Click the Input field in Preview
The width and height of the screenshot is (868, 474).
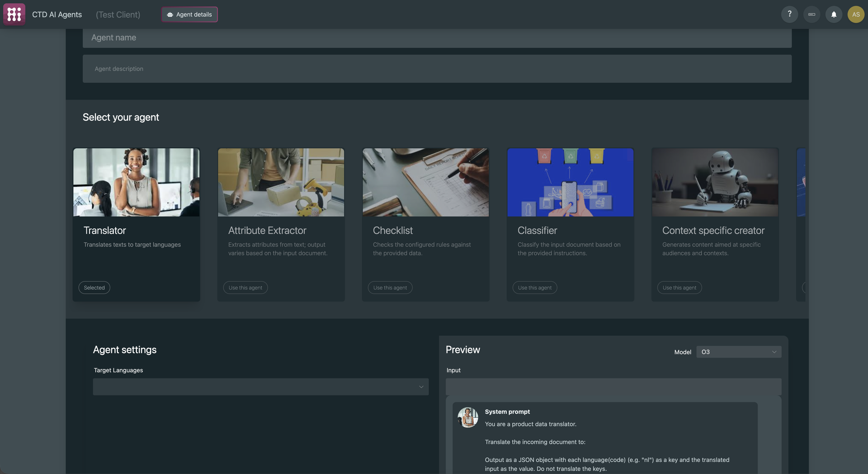(x=613, y=387)
